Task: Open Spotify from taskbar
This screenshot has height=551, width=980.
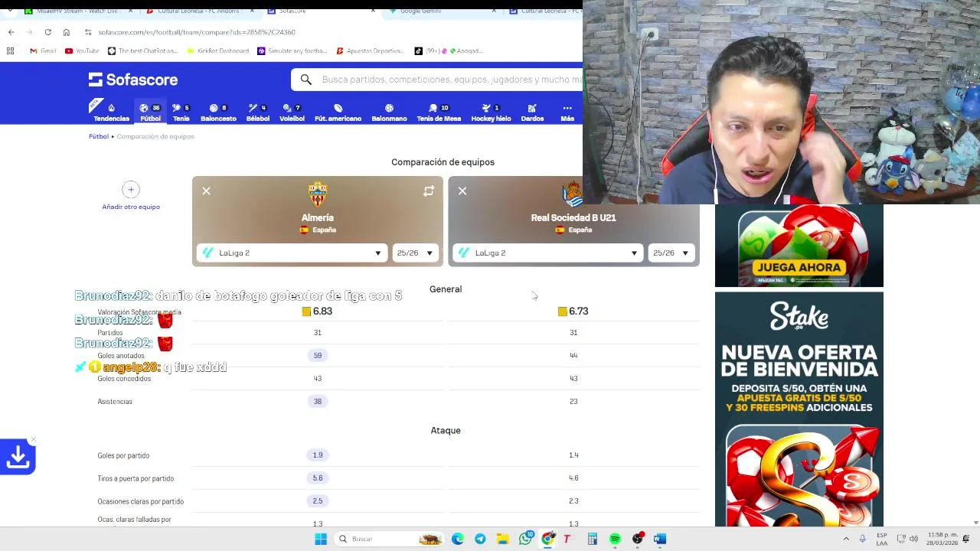Action: tap(615, 539)
